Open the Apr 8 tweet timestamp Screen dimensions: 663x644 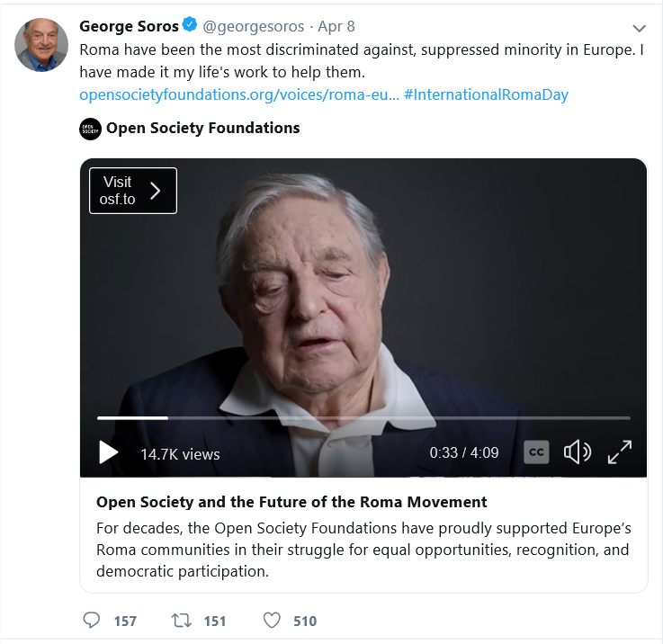[336, 26]
